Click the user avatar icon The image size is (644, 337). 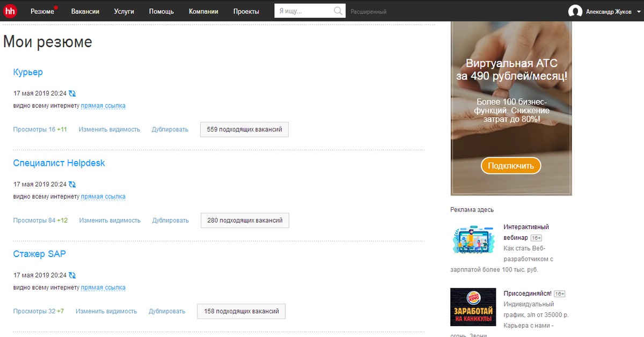(575, 11)
